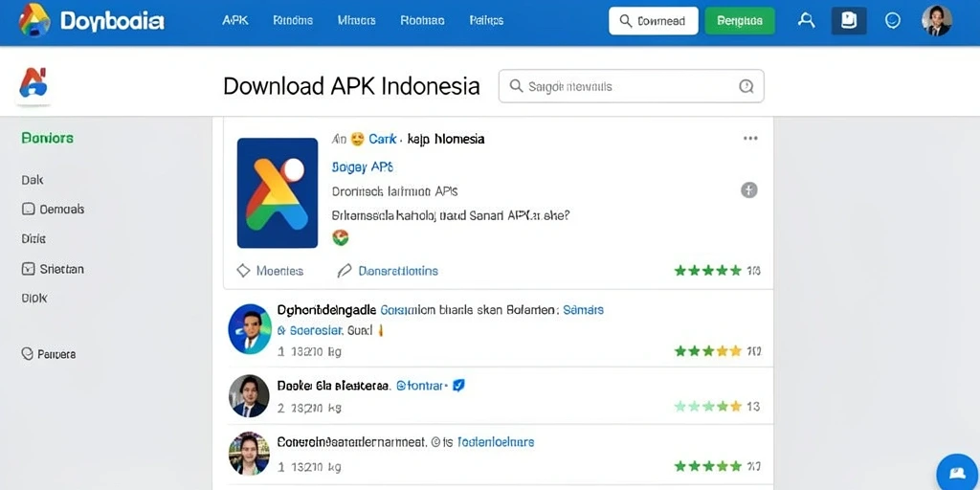The width and height of the screenshot is (980, 490).
Task: Select Boniors in the sidebar
Action: (48, 138)
